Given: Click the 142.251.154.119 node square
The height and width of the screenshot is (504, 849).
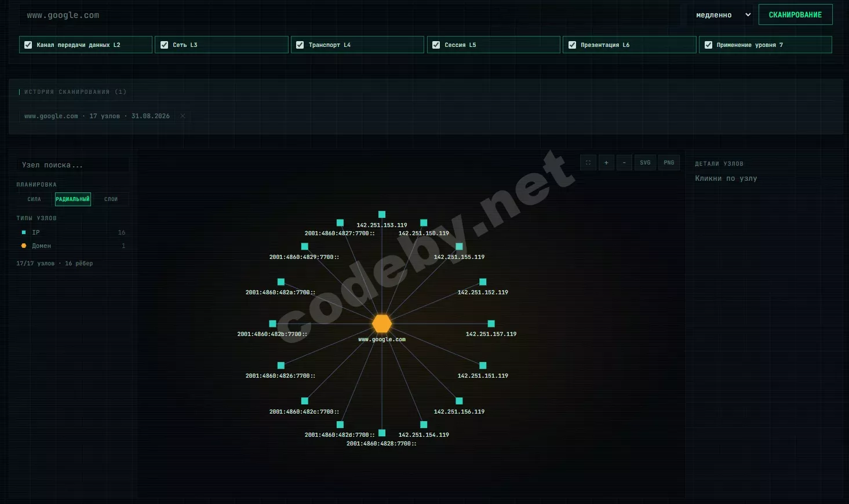Looking at the screenshot, I should pyautogui.click(x=424, y=425).
